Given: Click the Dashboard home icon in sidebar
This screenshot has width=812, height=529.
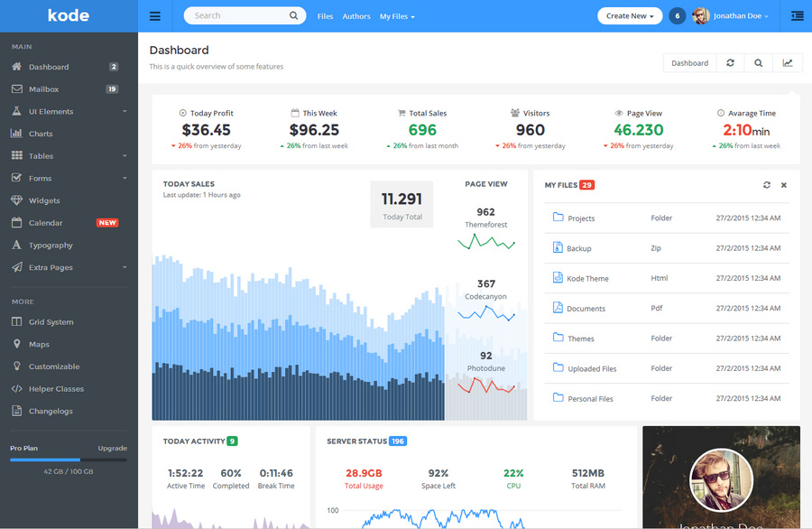Looking at the screenshot, I should (16, 66).
